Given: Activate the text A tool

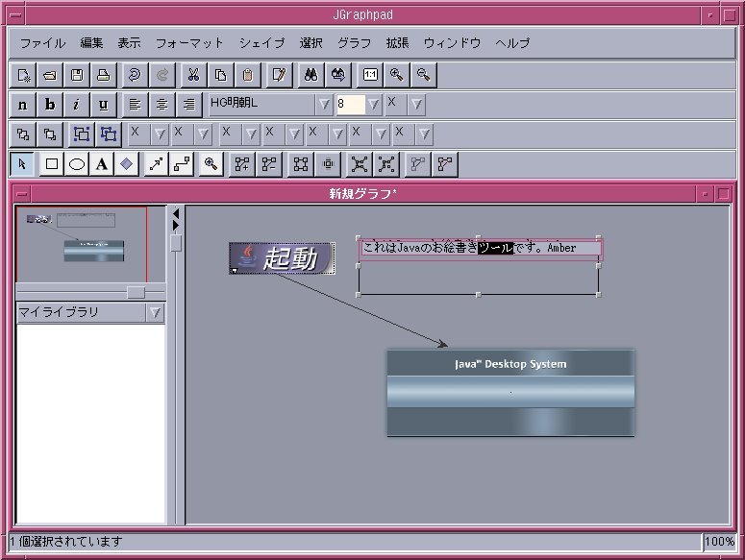Looking at the screenshot, I should pyautogui.click(x=101, y=164).
